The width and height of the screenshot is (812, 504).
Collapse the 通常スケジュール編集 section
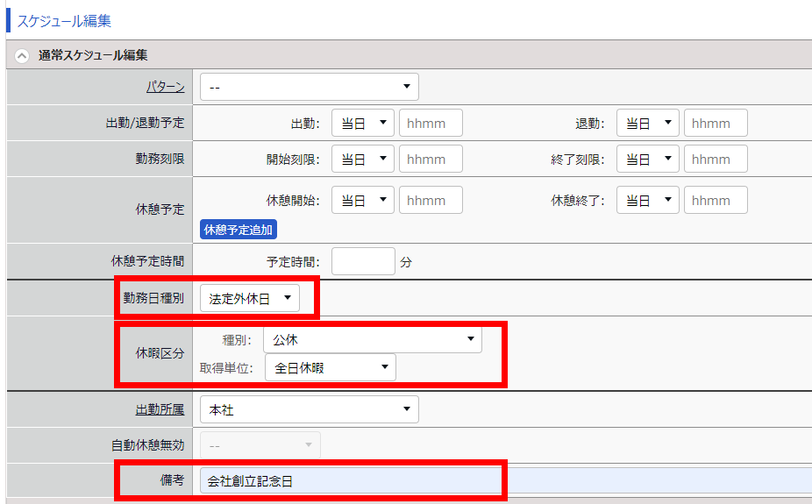[22, 55]
